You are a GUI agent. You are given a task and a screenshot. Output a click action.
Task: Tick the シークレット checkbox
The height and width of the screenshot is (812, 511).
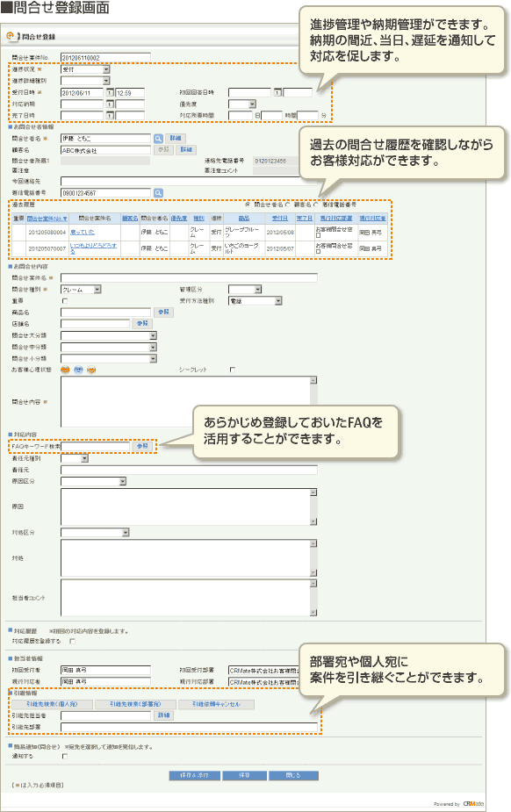click(233, 370)
